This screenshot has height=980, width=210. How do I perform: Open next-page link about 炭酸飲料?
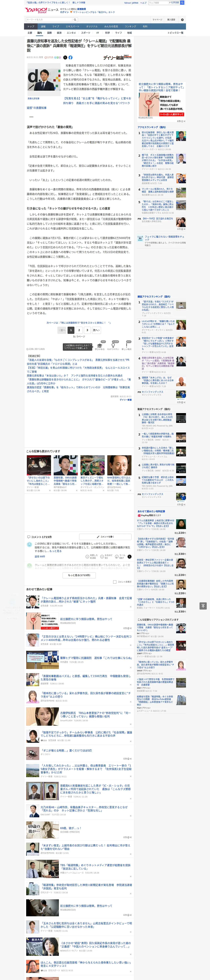pyautogui.click(x=79, y=322)
